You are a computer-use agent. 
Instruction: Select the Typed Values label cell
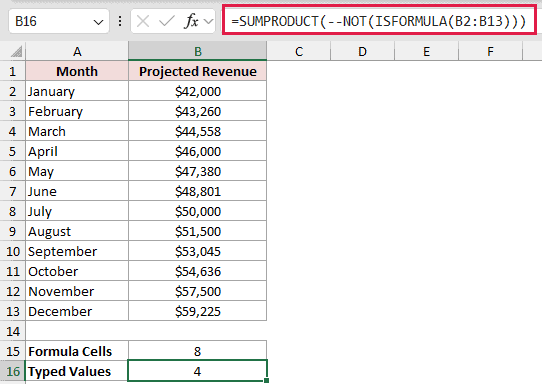(77, 371)
